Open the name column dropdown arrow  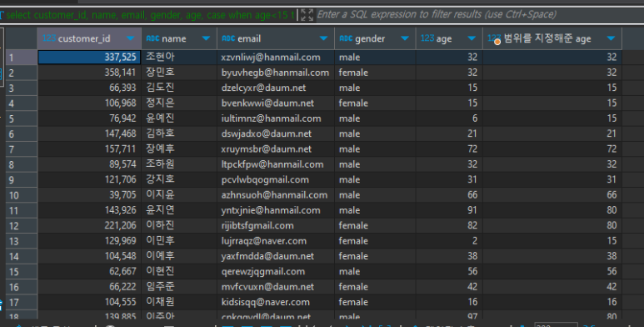pos(206,38)
